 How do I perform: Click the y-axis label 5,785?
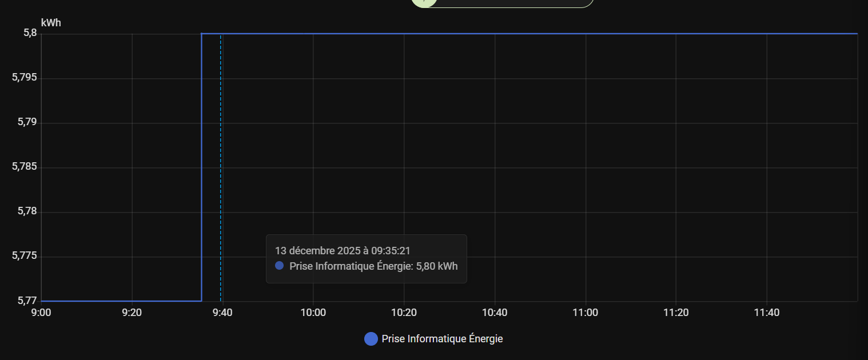(25, 167)
